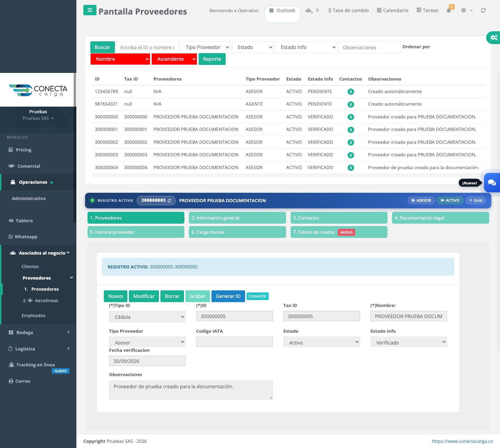Open the Ascendente order dropdown

[174, 59]
